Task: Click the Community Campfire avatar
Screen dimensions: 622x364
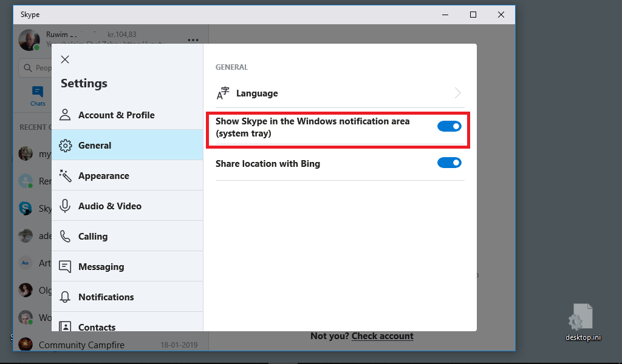Action: pyautogui.click(x=26, y=344)
